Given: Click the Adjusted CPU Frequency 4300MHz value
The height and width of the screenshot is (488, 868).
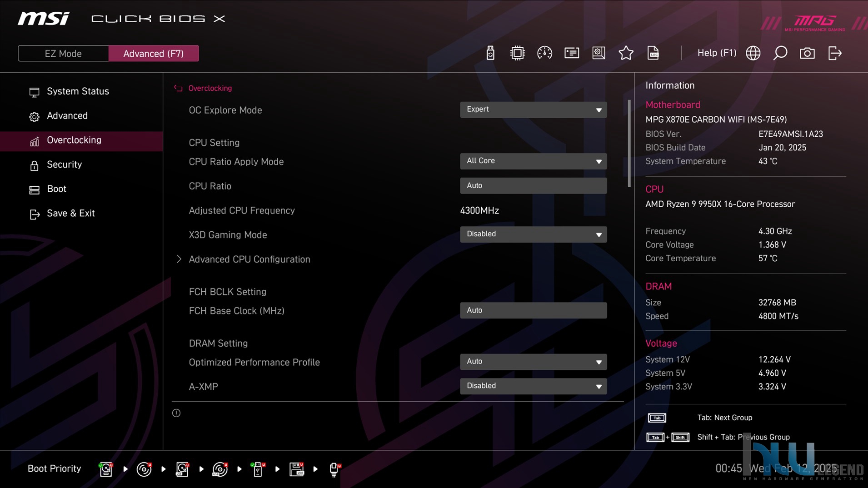Looking at the screenshot, I should point(479,211).
